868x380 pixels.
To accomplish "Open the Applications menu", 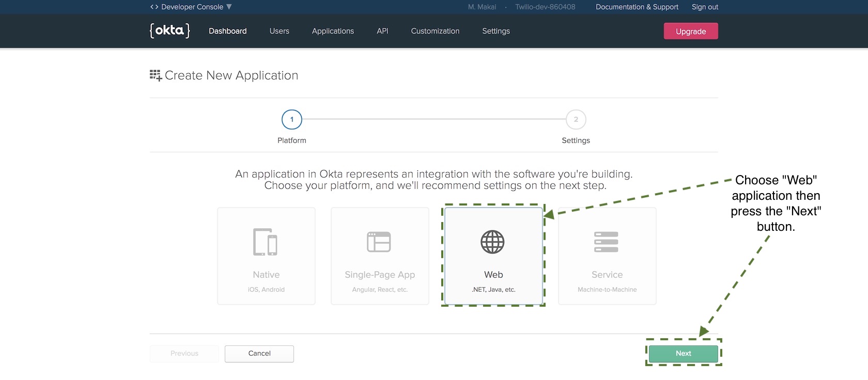I will 333,31.
